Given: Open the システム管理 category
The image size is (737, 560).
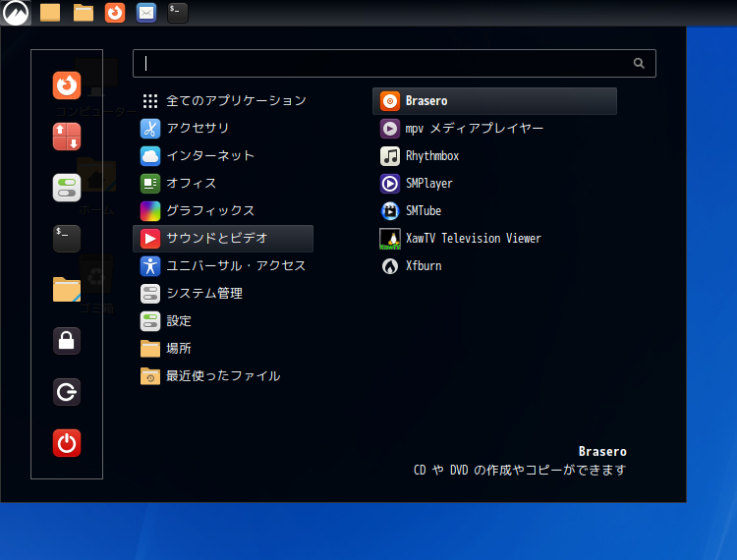Looking at the screenshot, I should coord(223,294).
